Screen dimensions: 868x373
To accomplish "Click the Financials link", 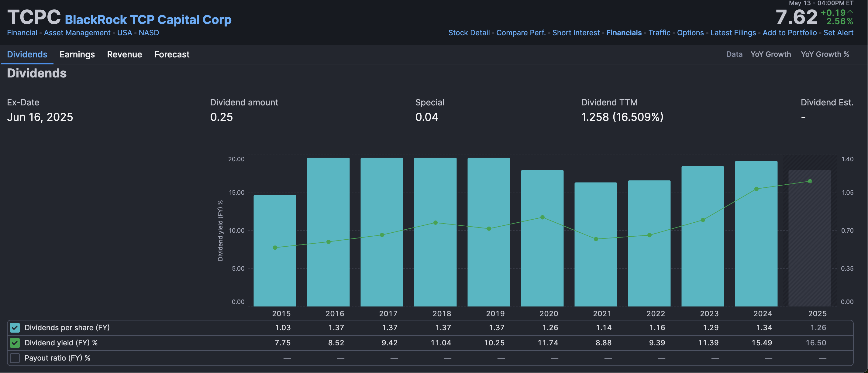I will click(x=624, y=33).
